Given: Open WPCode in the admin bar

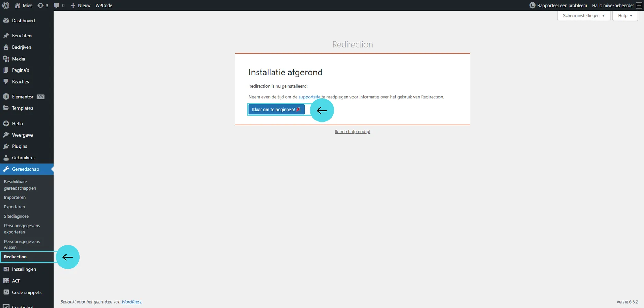Looking at the screenshot, I should click(x=104, y=5).
